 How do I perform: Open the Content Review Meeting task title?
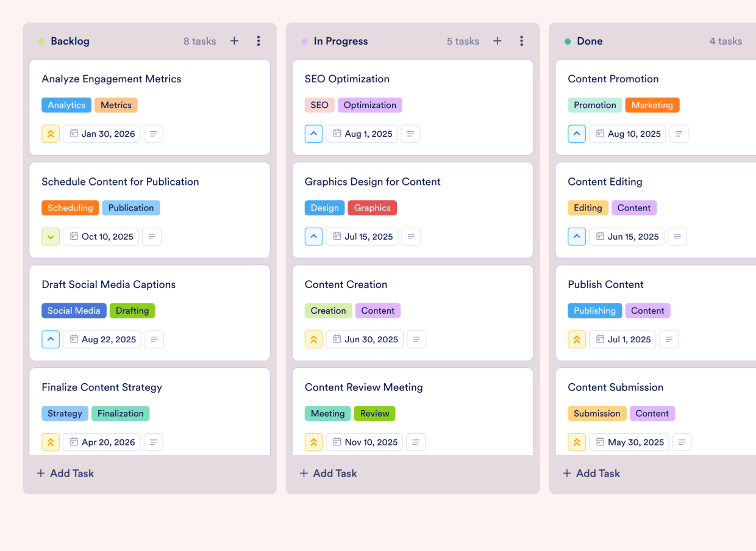[363, 387]
